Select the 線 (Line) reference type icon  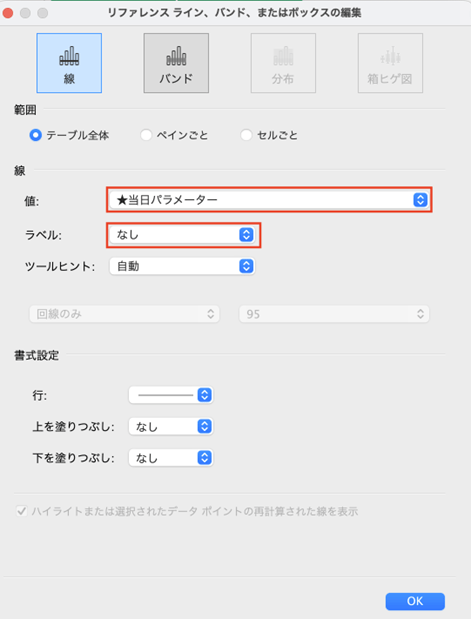pyautogui.click(x=69, y=63)
